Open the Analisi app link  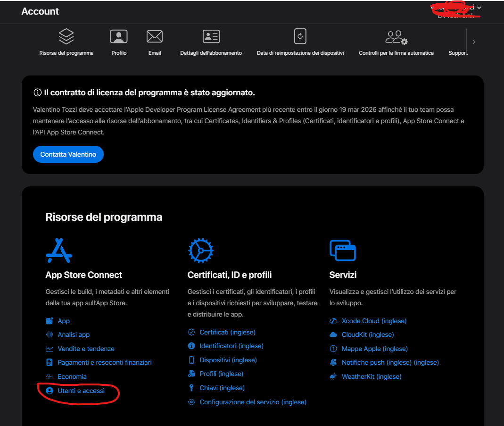click(x=74, y=334)
